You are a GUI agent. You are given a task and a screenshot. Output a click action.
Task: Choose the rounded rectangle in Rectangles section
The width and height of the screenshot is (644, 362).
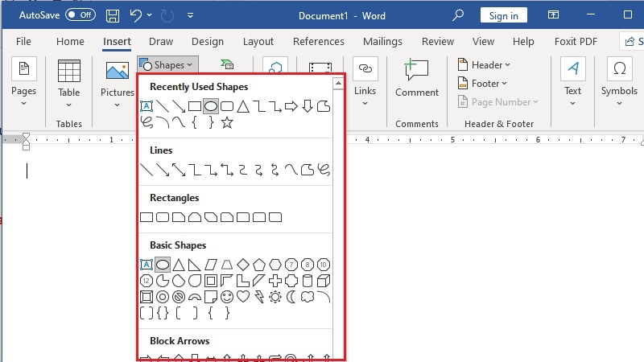tap(163, 217)
